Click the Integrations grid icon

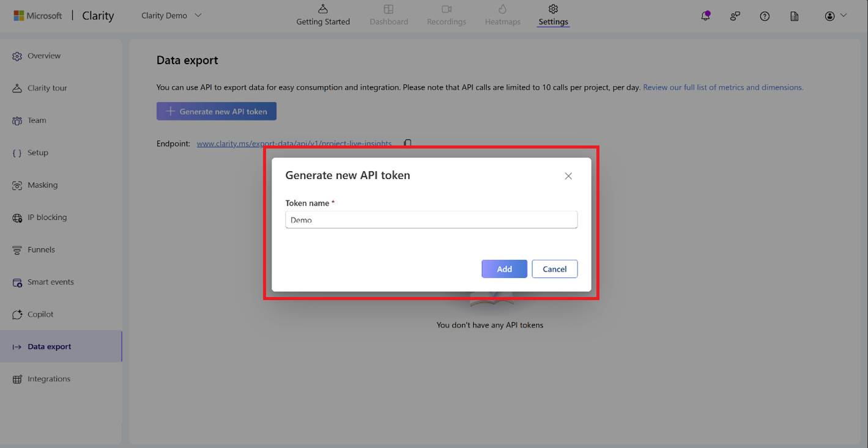pyautogui.click(x=17, y=380)
